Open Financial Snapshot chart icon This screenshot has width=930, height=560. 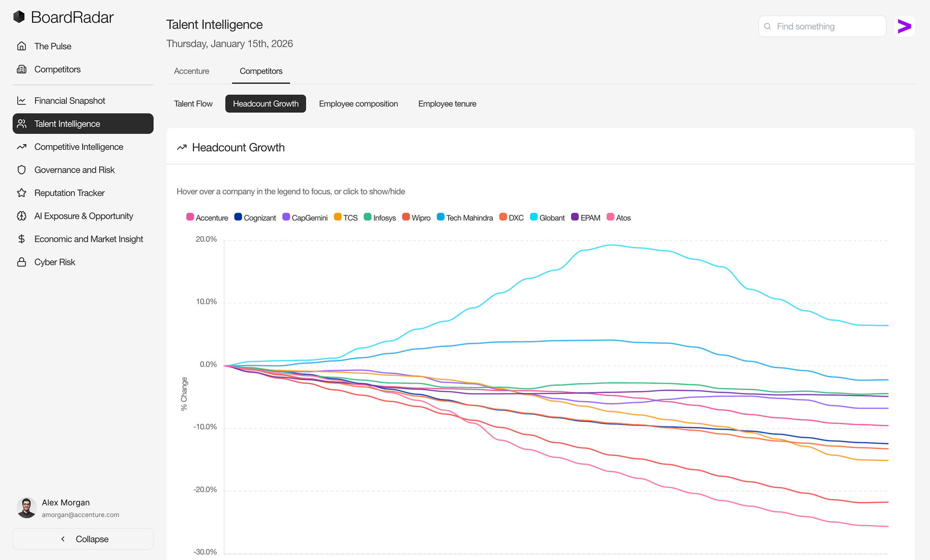(x=22, y=101)
